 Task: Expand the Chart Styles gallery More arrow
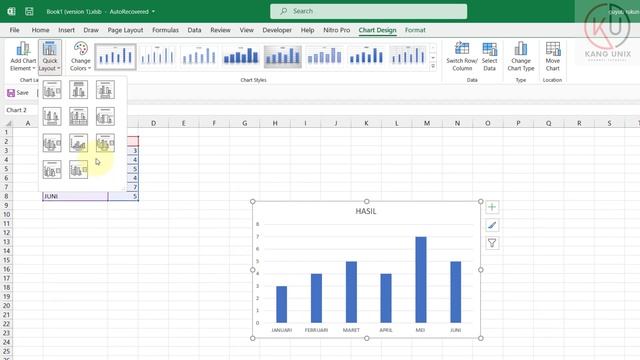tap(433, 66)
